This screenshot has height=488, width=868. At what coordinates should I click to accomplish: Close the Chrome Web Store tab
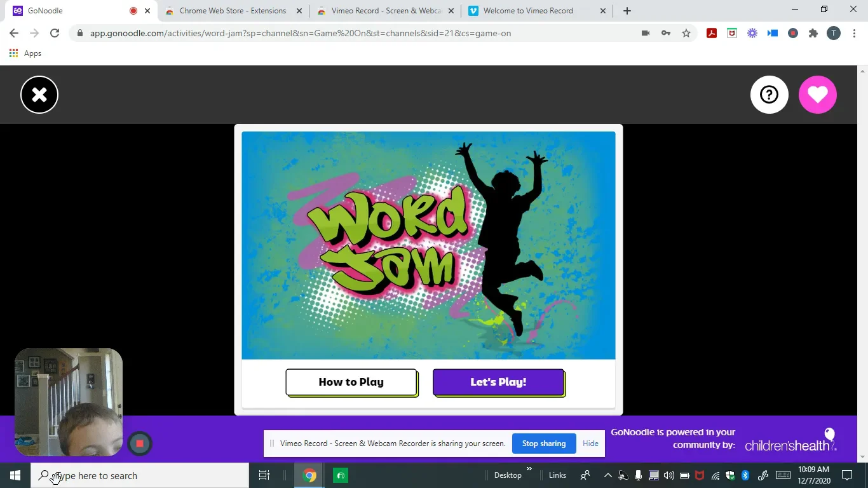coord(299,11)
